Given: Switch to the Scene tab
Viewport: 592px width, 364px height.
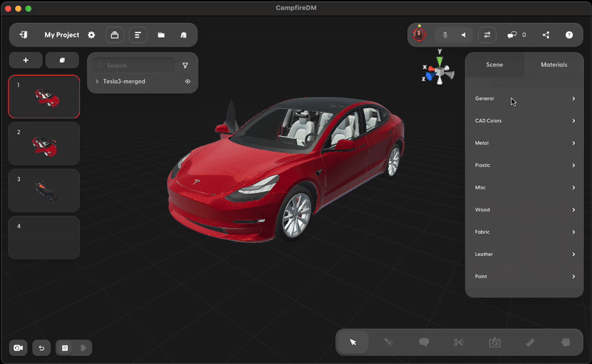Looking at the screenshot, I should coord(494,64).
